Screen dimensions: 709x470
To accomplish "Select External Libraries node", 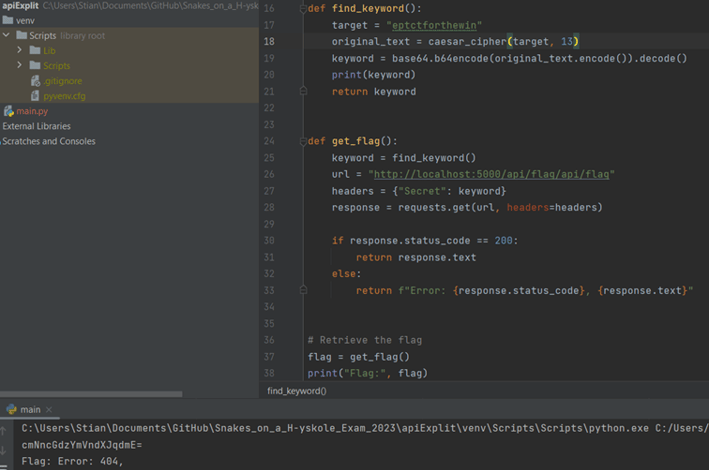I will pos(37,126).
